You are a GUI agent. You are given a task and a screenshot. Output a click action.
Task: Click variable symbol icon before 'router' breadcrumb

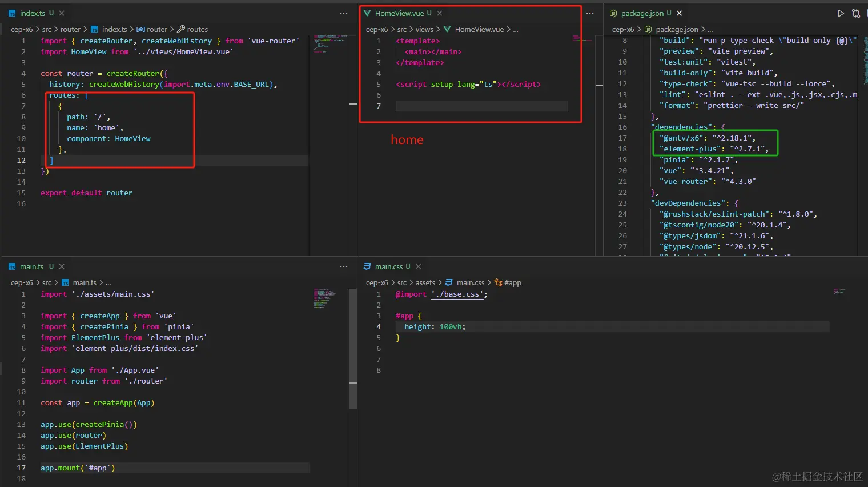(x=140, y=29)
